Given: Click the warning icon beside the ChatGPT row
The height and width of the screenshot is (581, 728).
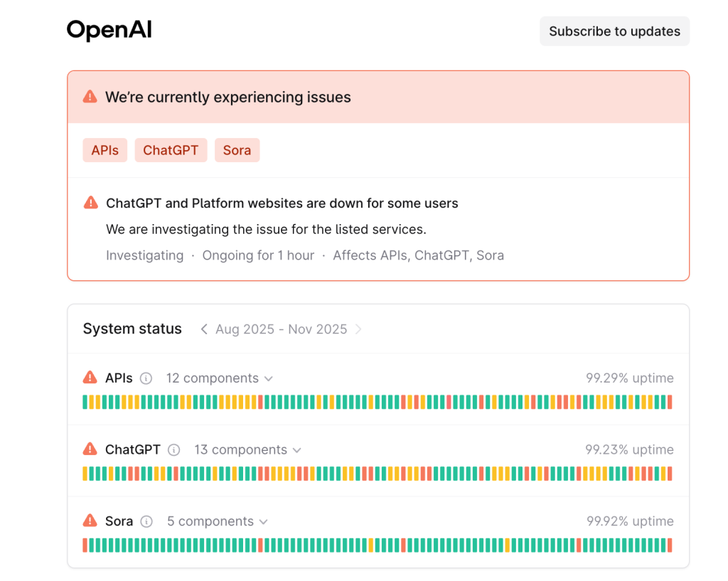Looking at the screenshot, I should [90, 449].
